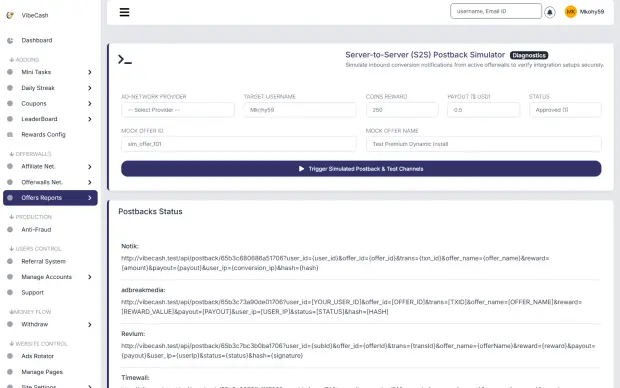Click the Daily Streak bullet icon
The image size is (620, 388).
[10, 88]
